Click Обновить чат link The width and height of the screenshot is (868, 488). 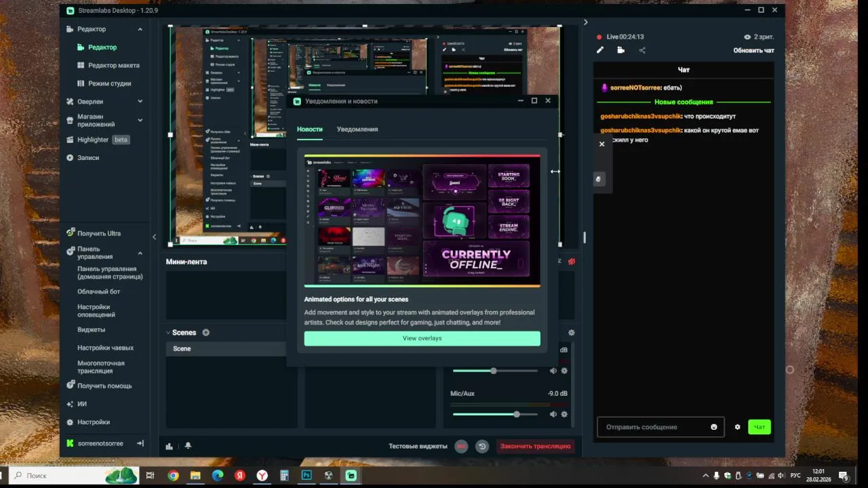(x=753, y=50)
